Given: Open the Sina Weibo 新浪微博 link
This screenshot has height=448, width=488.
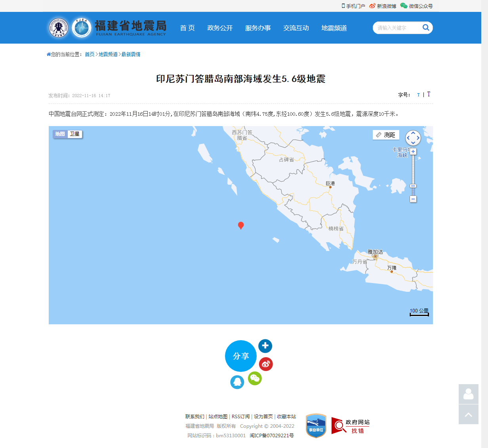Looking at the screenshot, I should (x=382, y=6).
